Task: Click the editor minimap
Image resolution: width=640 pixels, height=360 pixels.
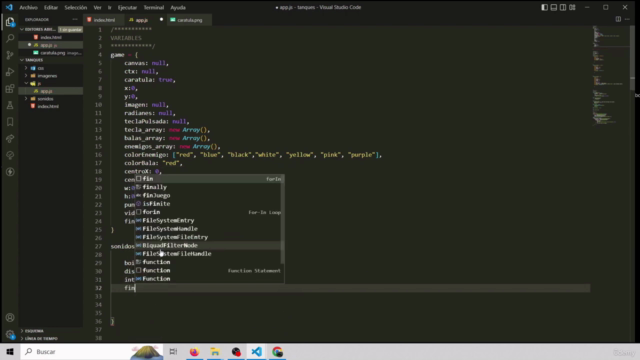Action: (610, 76)
